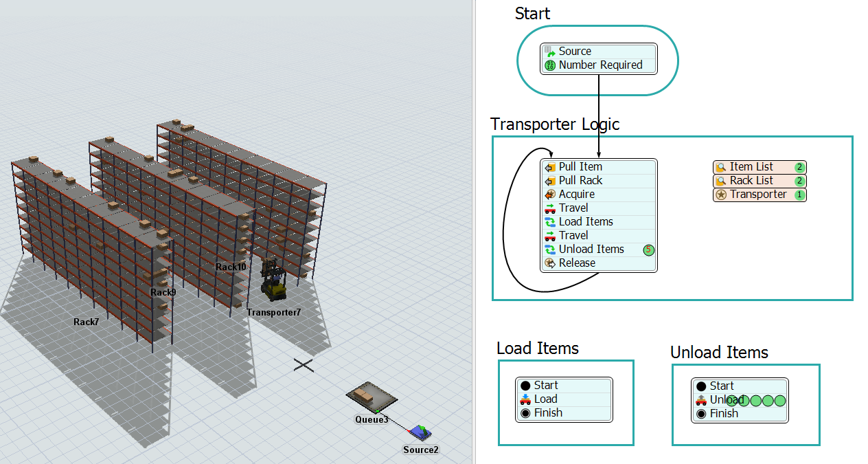
Task: Click Finish in the Unload Items container
Action: (x=724, y=414)
